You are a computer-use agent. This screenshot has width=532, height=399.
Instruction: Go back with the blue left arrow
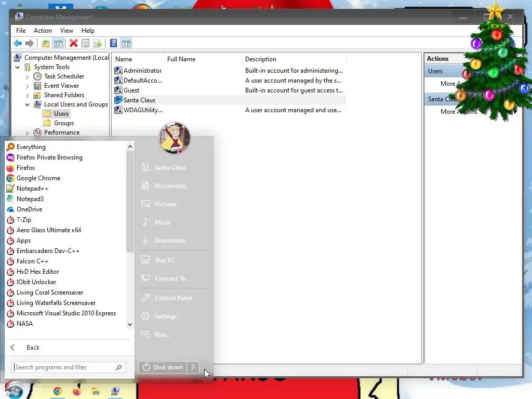click(18, 44)
